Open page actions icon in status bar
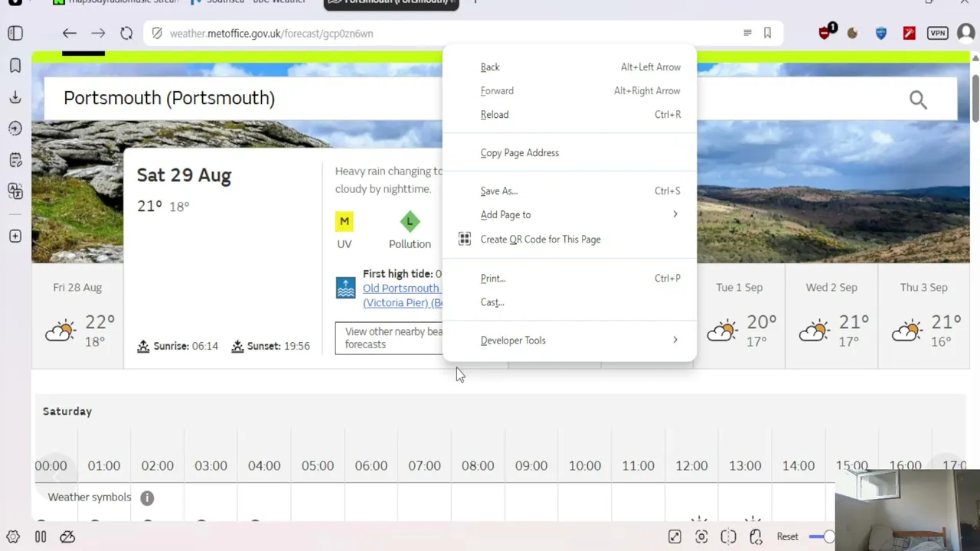980x551 pixels. point(756,537)
